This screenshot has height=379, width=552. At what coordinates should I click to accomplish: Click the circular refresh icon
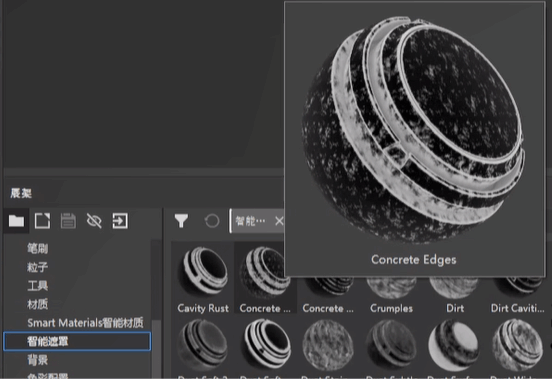click(212, 221)
